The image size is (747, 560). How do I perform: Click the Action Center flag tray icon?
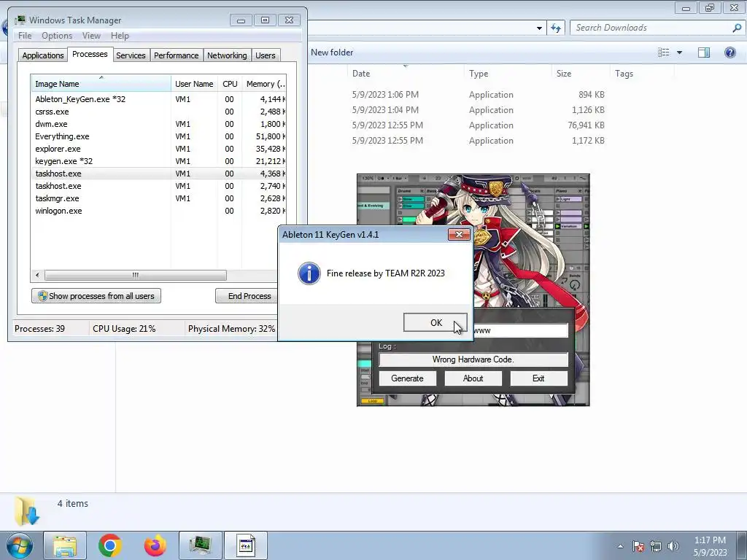[638, 546]
